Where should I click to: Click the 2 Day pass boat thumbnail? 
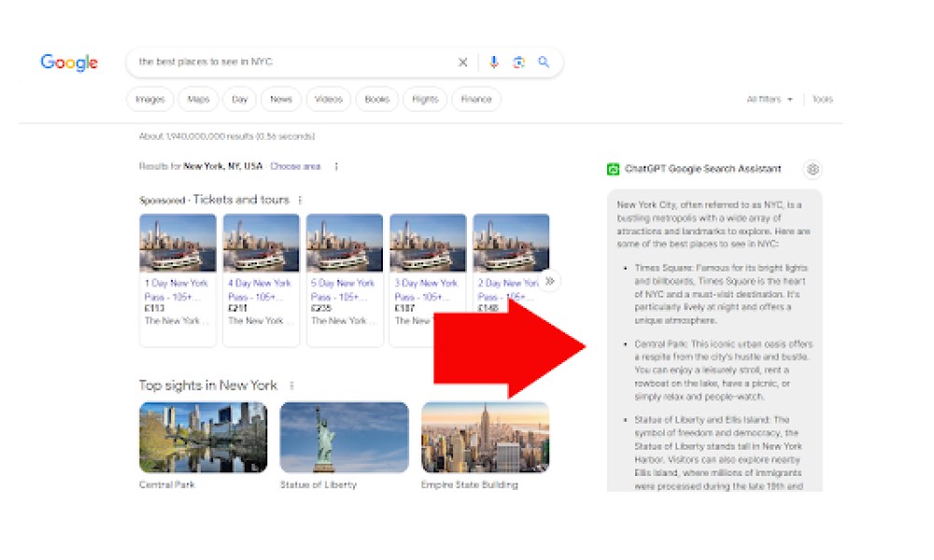(511, 243)
